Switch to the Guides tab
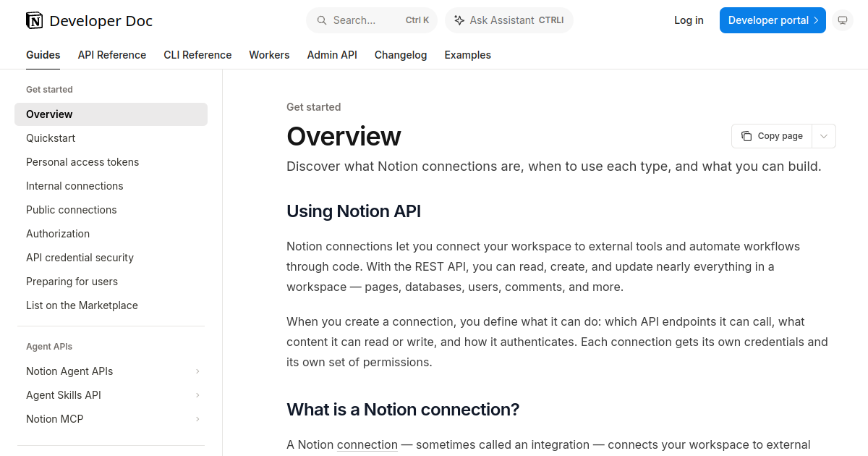The image size is (868, 456). tap(43, 55)
